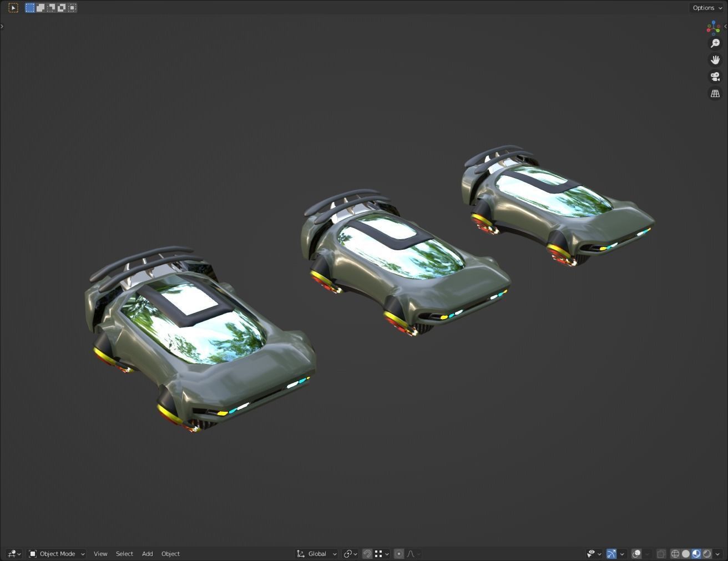The image size is (728, 561).
Task: Switch to solid viewport shading
Action: pos(686,554)
